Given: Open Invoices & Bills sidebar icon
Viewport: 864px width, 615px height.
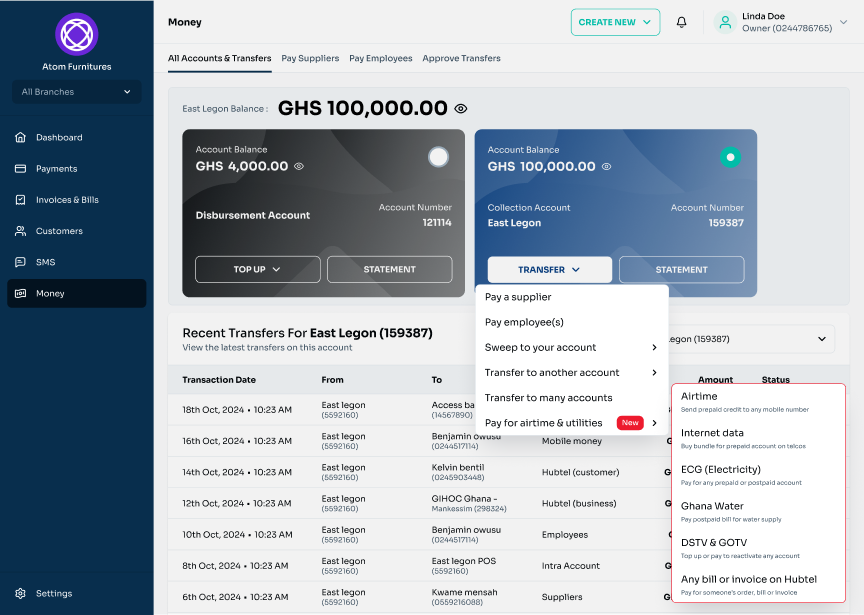Looking at the screenshot, I should coord(20,200).
